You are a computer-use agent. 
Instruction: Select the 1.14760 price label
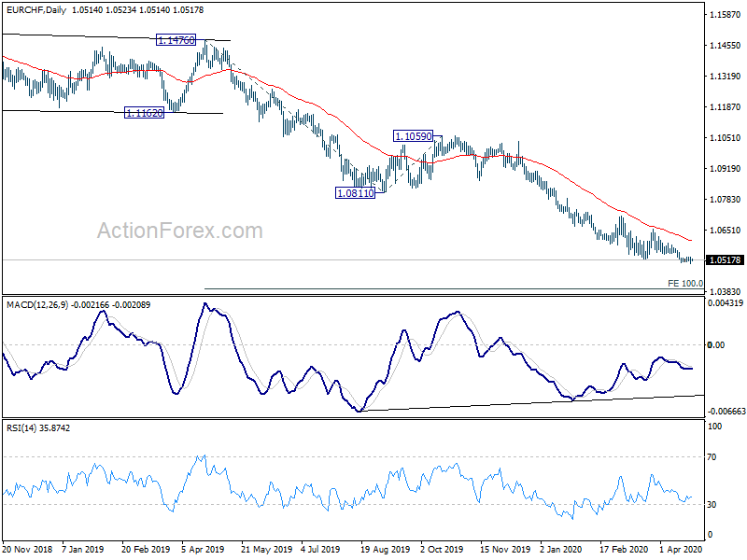176,40
